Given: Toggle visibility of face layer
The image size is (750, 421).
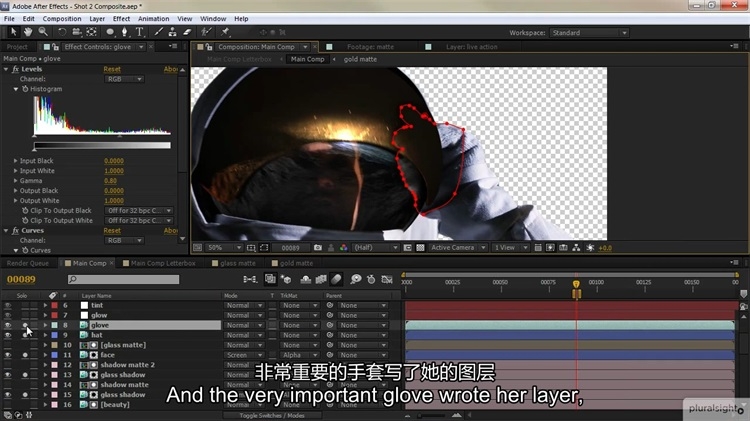Looking at the screenshot, I should [8, 355].
